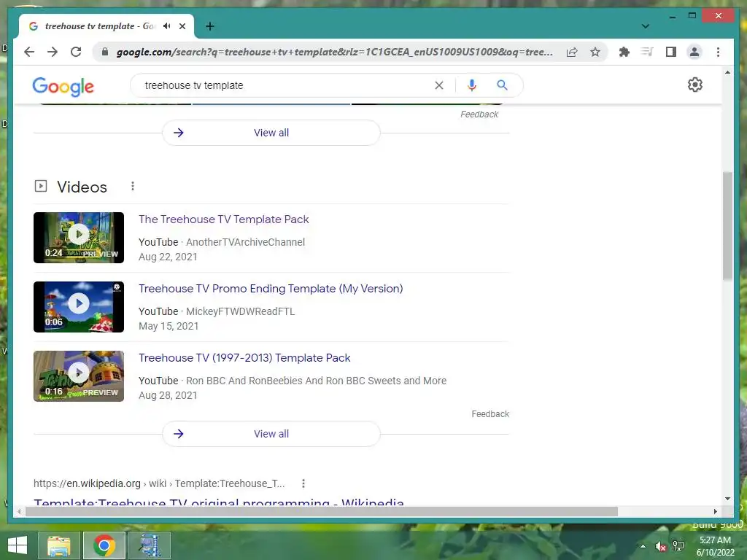Viewport: 747px width, 560px height.
Task: Click the vertical page scrollbar thumb
Action: [727, 226]
